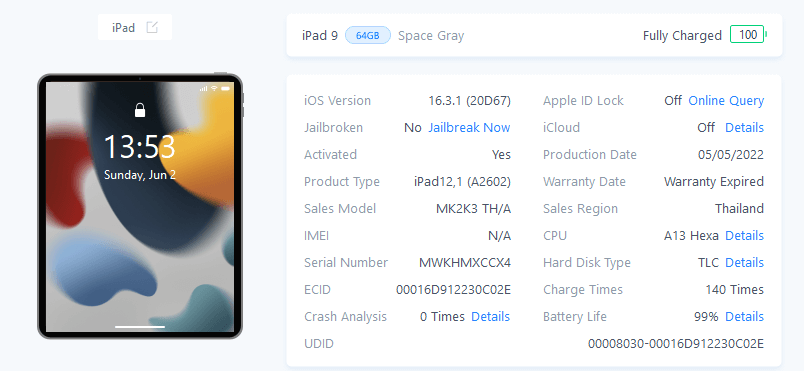The image size is (804, 371).
Task: Click the home indicator bar on preview
Action: [139, 326]
